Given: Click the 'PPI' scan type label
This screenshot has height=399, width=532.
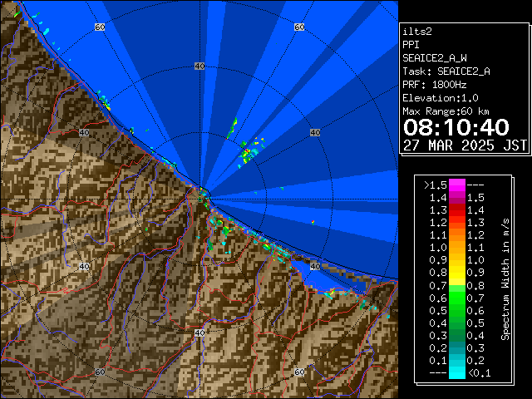Looking at the screenshot, I should 411,45.
